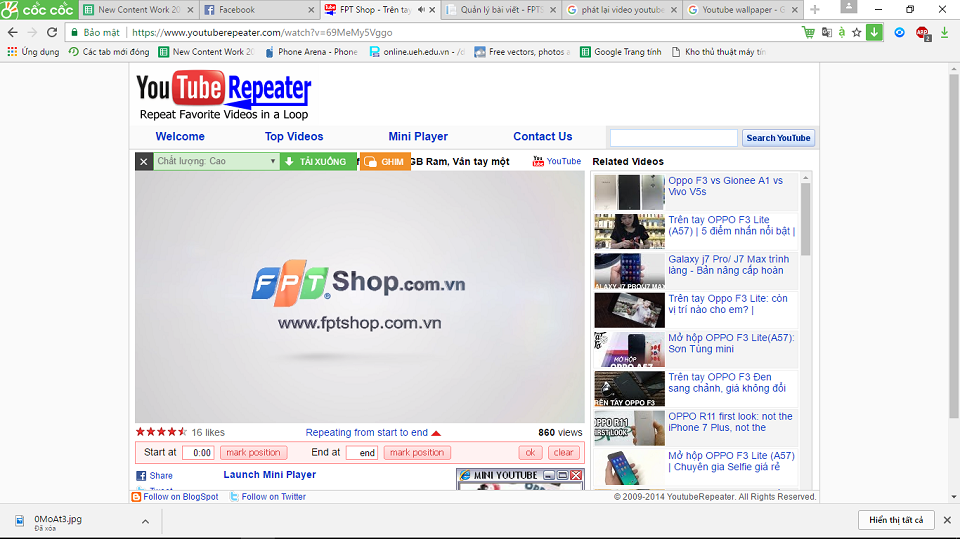Click the orange 'GHIM' pin button

(385, 162)
